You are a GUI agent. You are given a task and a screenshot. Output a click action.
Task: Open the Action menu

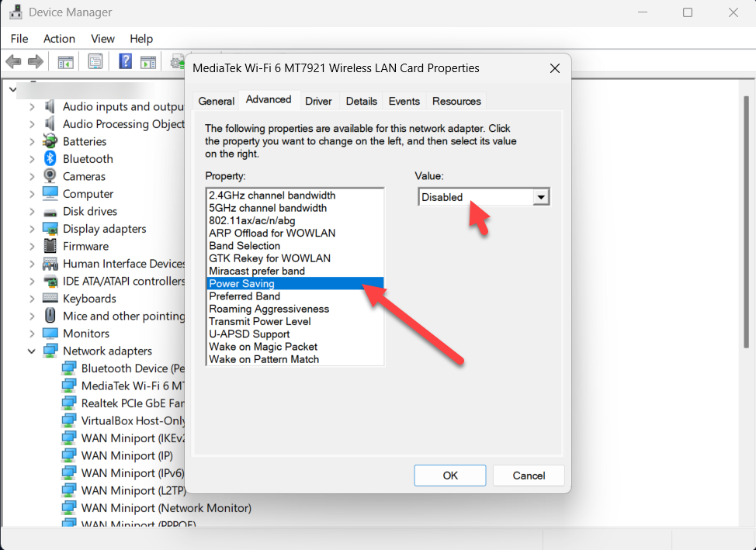click(x=59, y=39)
